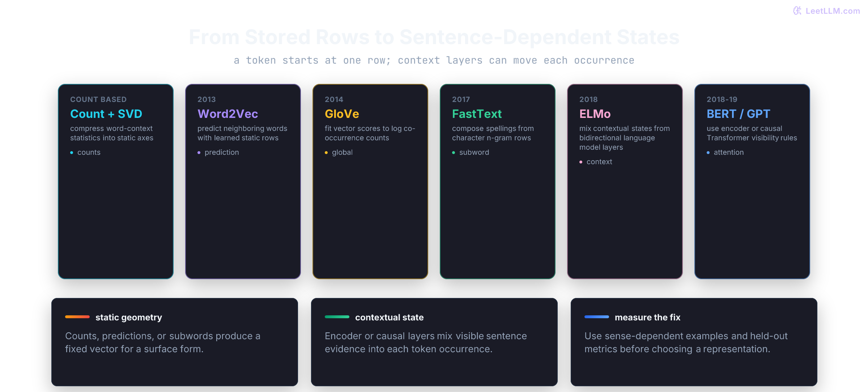Click the green contextual state color bar
This screenshot has height=392, width=868.
(337, 317)
